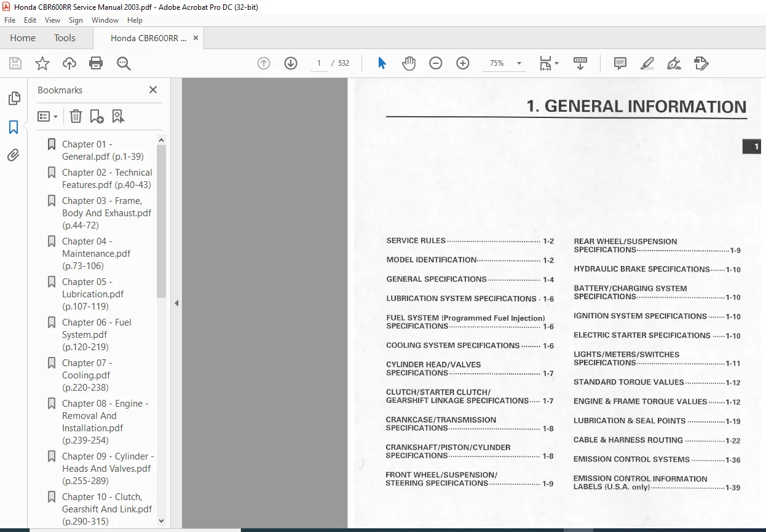Image resolution: width=766 pixels, height=532 pixels.
Task: Open the Sign menu
Action: point(76,20)
